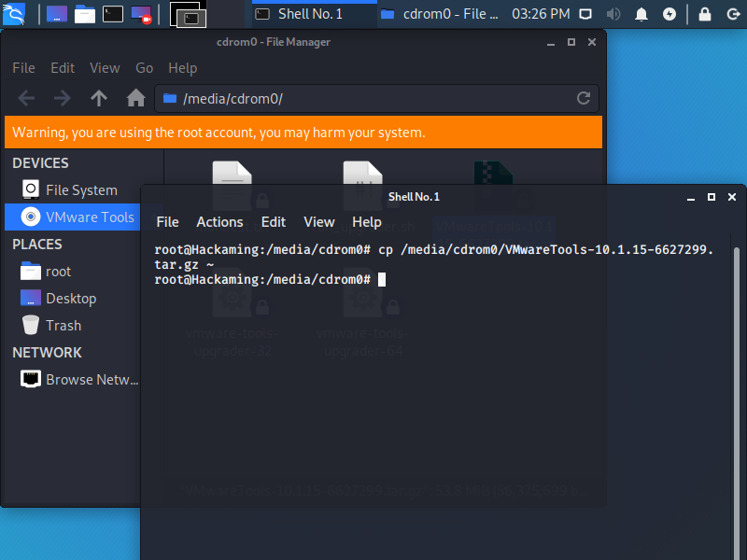
Task: Click the /media/cdrom0/ location bar
Action: 376,99
